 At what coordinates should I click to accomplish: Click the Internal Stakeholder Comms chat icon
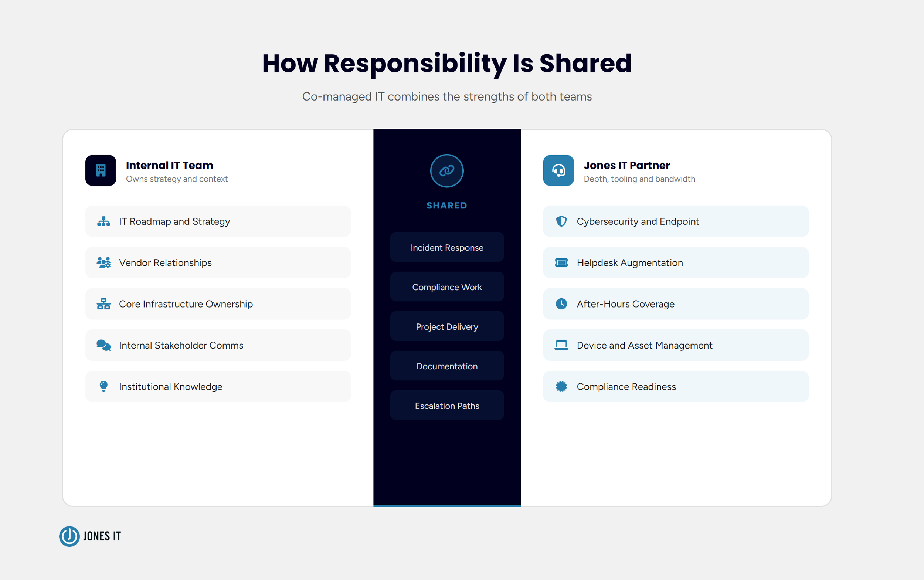(x=103, y=345)
